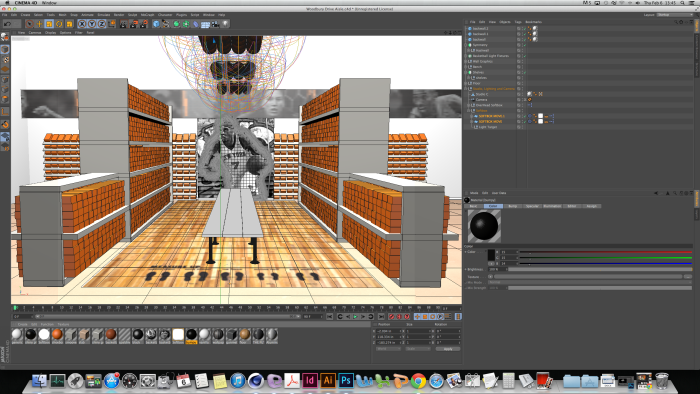
Task: Click the green Array modeling icon
Action: [x=186, y=24]
